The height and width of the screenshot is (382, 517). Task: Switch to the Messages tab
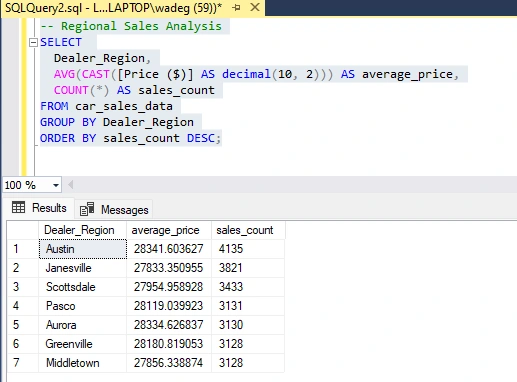(x=114, y=210)
